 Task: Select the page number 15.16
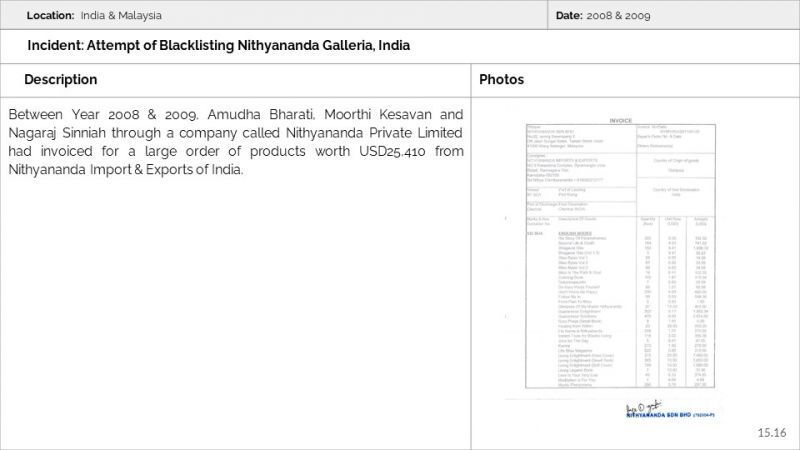tap(773, 432)
